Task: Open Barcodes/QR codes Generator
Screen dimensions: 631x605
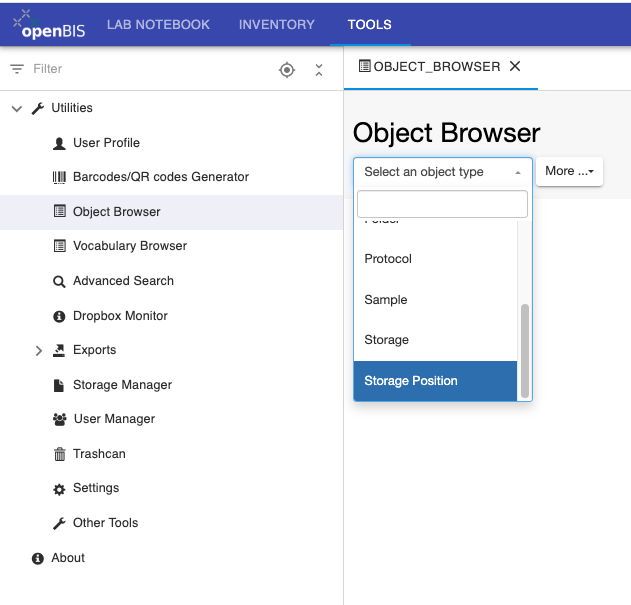Action: (x=161, y=177)
